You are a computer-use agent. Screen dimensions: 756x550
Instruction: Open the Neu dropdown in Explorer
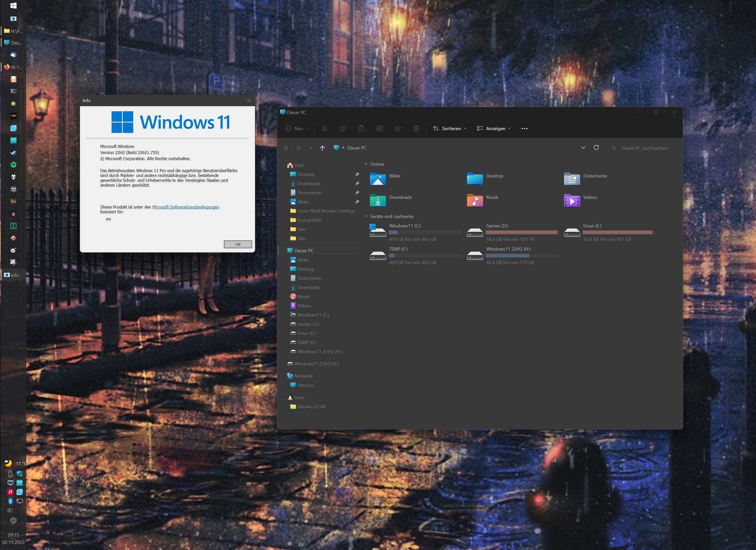(x=297, y=129)
